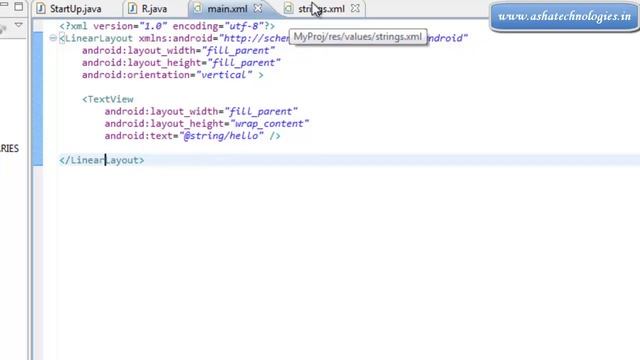
Task: Click the <TextView tag text
Action: (108, 99)
